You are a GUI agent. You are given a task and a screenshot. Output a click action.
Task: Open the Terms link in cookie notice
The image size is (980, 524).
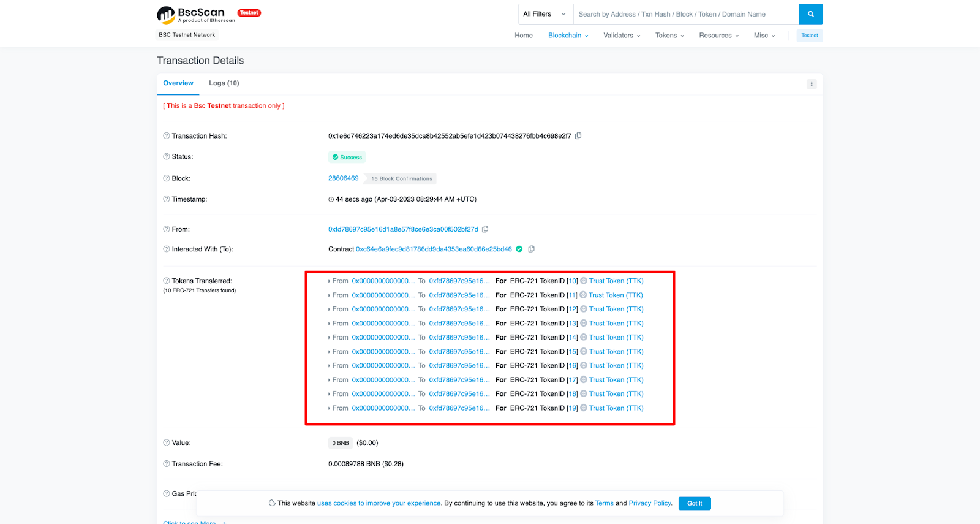pos(605,503)
